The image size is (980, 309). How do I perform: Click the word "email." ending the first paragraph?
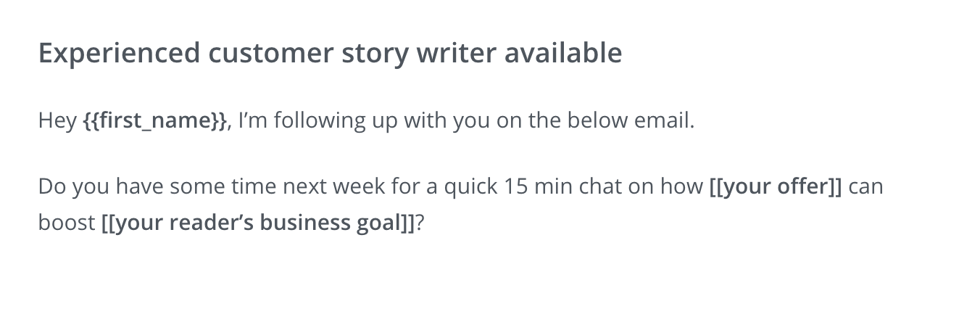coord(667,120)
